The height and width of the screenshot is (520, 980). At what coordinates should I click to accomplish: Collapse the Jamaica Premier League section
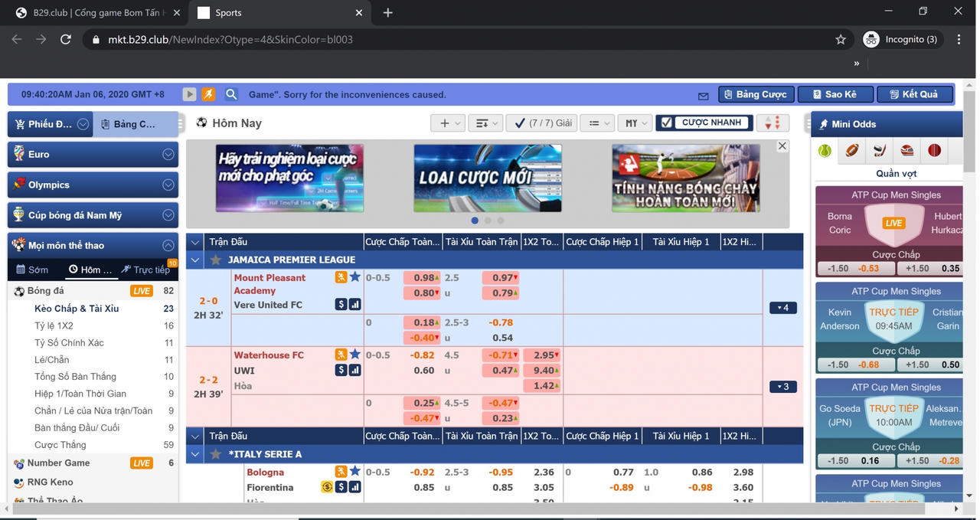point(195,260)
